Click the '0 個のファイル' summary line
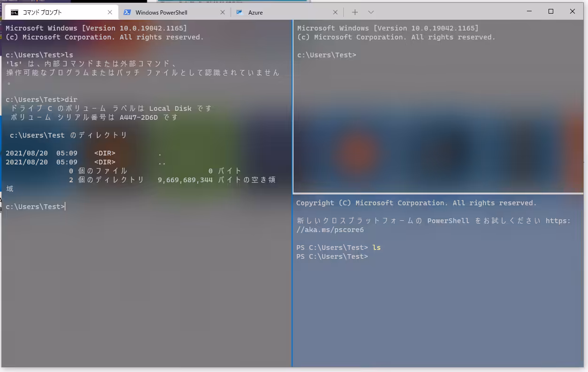 [155, 171]
